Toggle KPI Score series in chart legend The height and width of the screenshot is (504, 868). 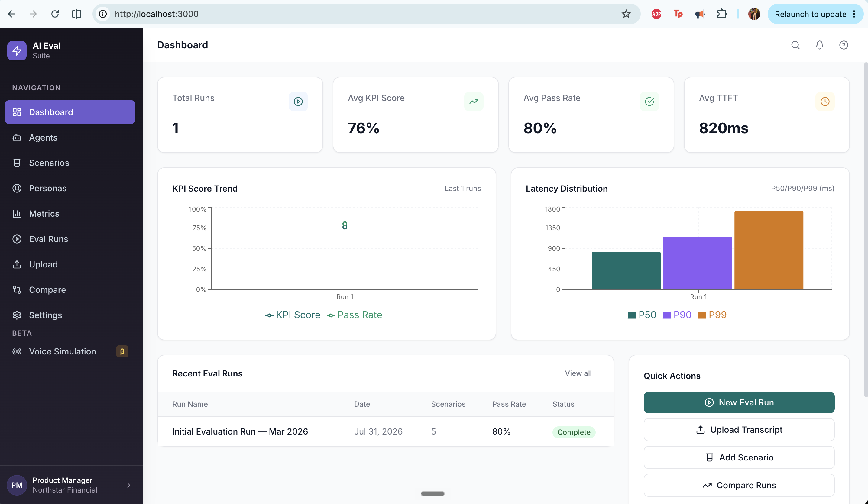[x=293, y=315]
